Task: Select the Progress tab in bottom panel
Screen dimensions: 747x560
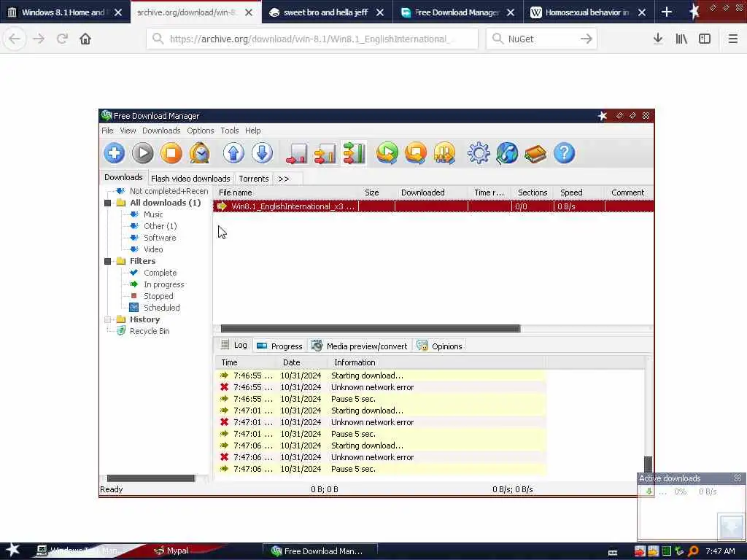Action: pyautogui.click(x=279, y=346)
